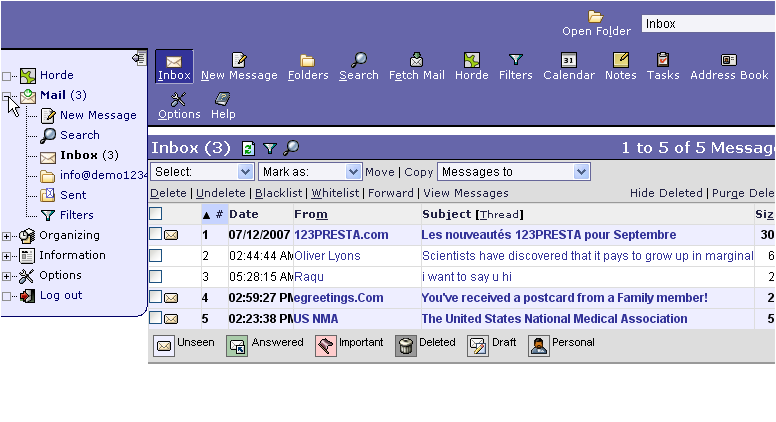
Task: Select Sent in the sidebar tree
Action: (72, 195)
